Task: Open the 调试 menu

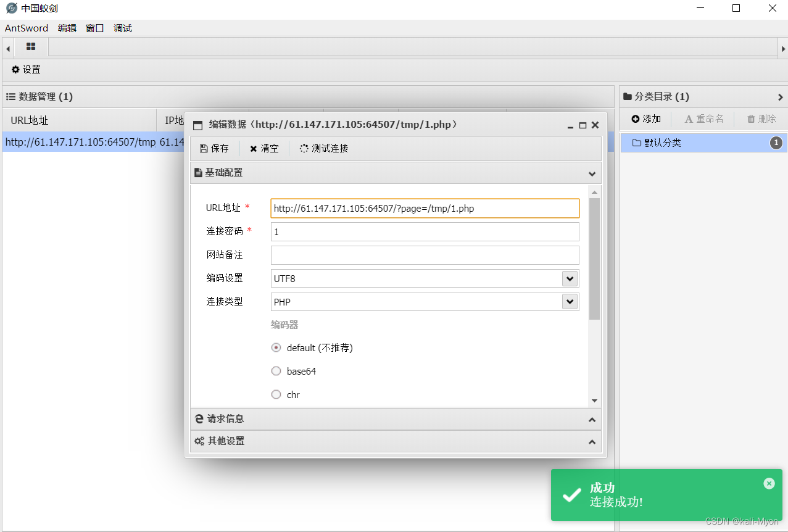Action: (123, 28)
